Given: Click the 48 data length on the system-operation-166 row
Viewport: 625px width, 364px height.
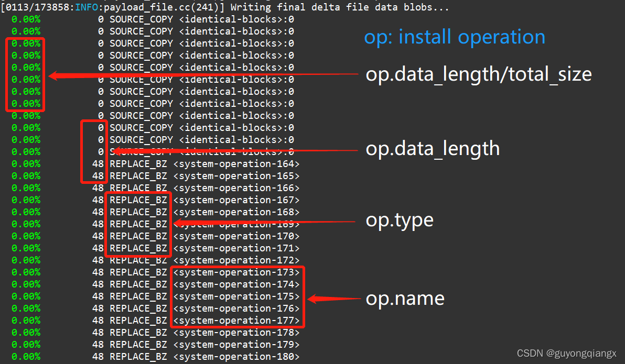Looking at the screenshot, I should pos(98,188).
